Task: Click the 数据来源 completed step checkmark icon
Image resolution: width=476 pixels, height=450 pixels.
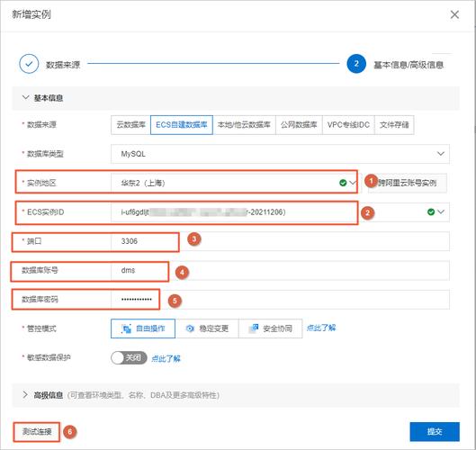Action: coord(29,64)
